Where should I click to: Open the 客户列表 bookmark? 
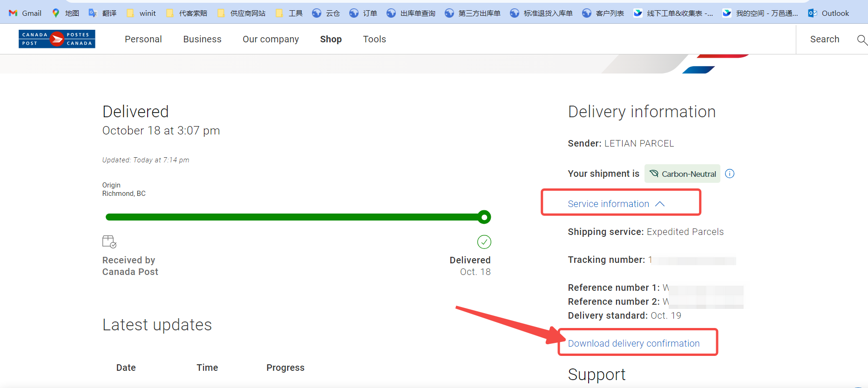pos(603,13)
